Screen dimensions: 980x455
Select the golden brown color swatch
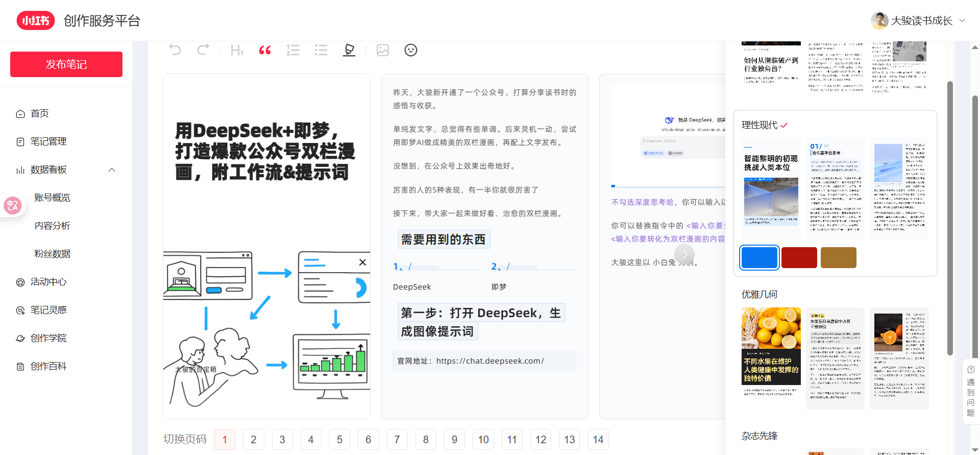pyautogui.click(x=839, y=257)
